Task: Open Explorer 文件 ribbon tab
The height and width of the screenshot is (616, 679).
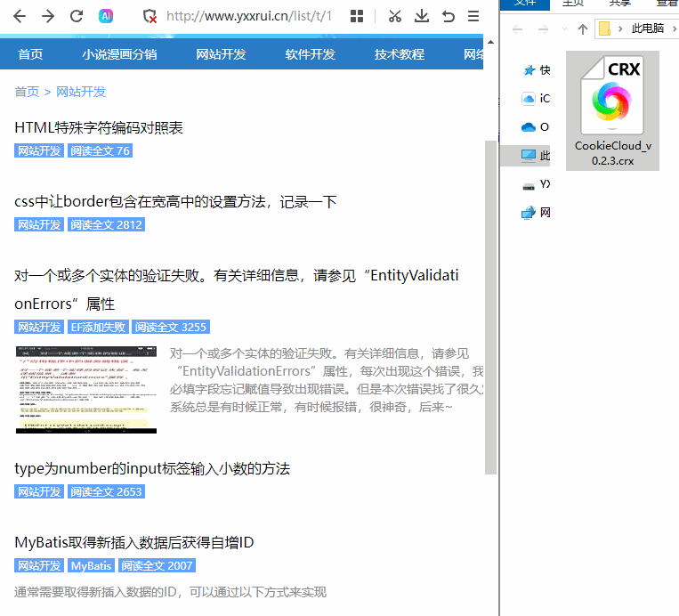Action: [x=525, y=4]
